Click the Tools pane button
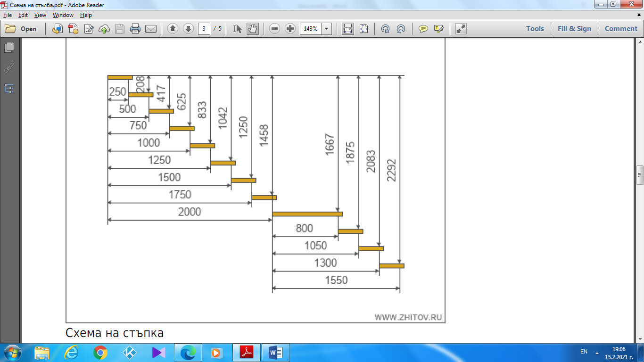The height and width of the screenshot is (362, 644). pos(535,29)
